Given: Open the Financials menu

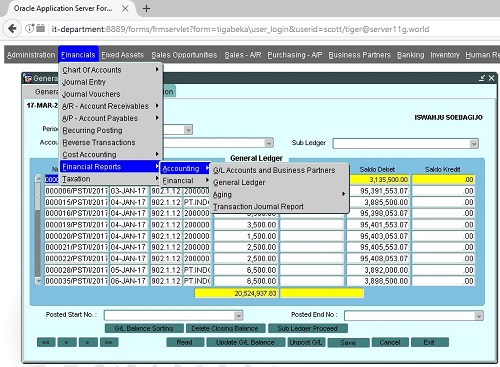Looking at the screenshot, I should click(78, 55).
